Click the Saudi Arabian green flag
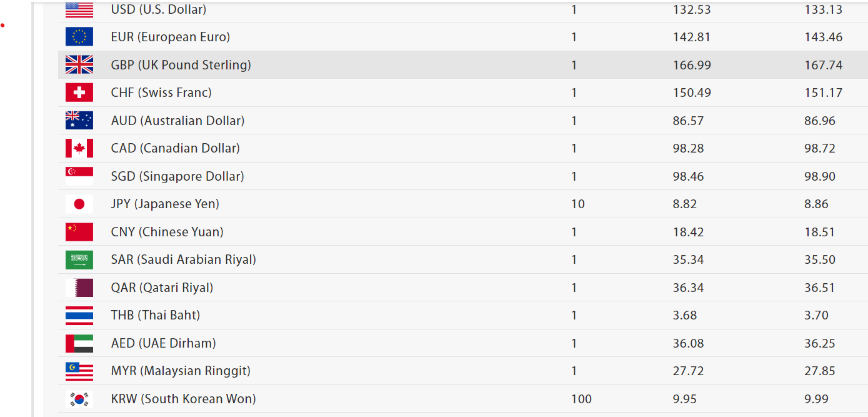The image size is (868, 417). tap(79, 259)
